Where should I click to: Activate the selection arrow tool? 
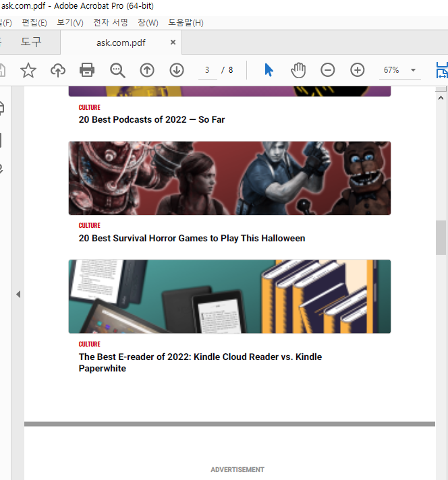[x=269, y=70]
